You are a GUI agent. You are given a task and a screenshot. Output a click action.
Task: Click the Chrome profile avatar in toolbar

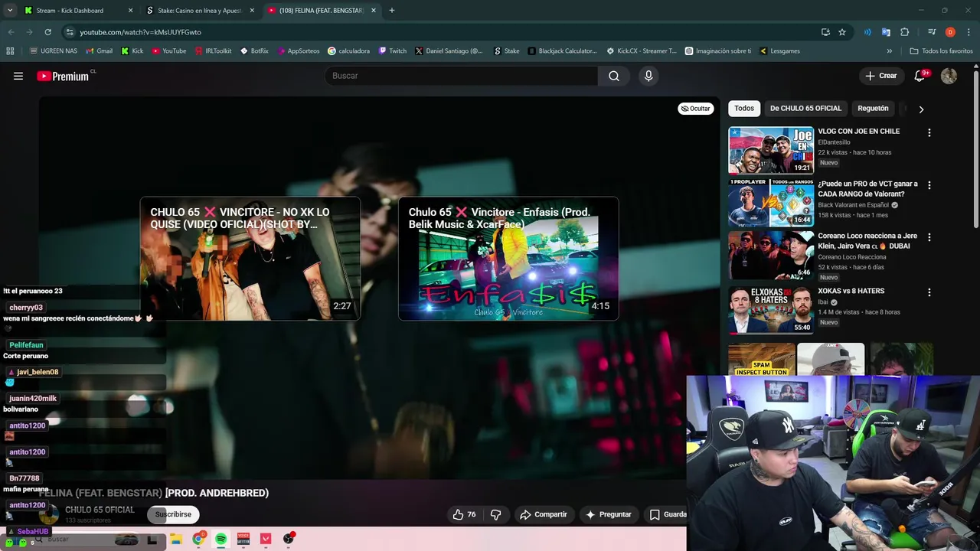click(950, 32)
